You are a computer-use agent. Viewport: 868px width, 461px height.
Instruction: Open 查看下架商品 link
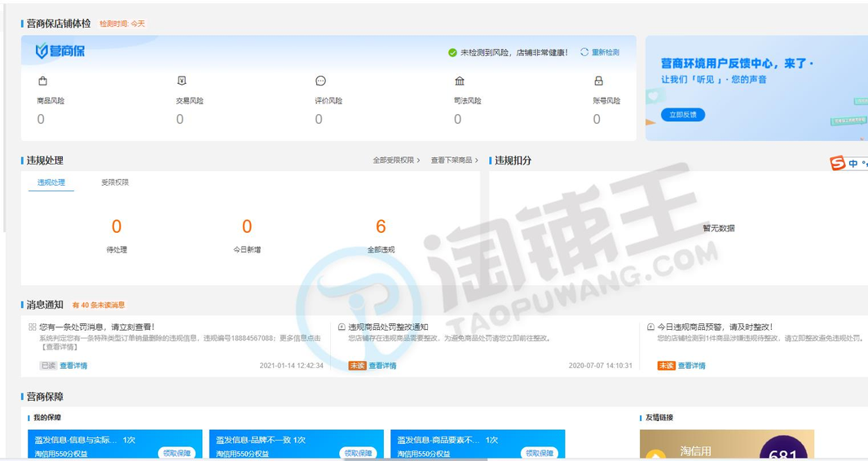pos(455,160)
